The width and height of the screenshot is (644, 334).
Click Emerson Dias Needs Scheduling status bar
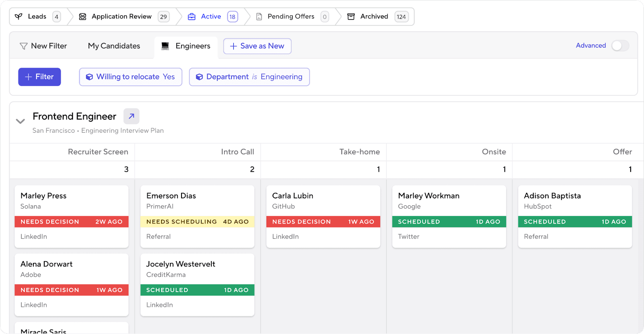[x=197, y=222]
